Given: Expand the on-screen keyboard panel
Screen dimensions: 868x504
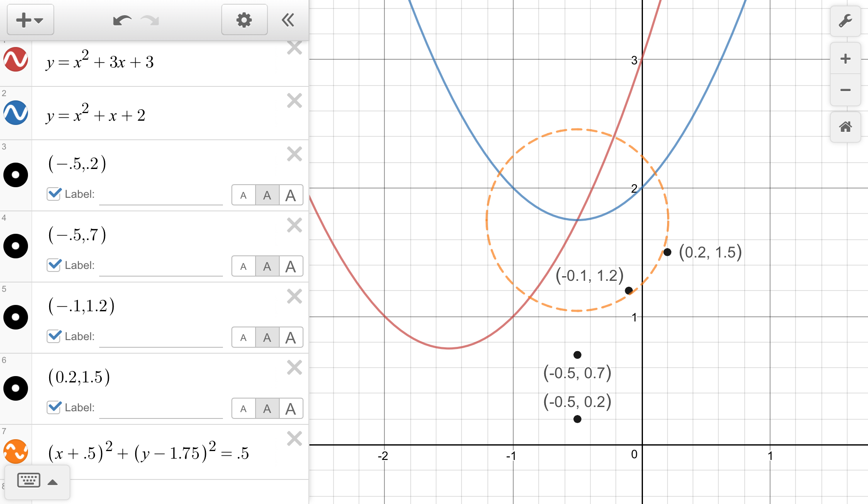Looking at the screenshot, I should click(x=37, y=482).
